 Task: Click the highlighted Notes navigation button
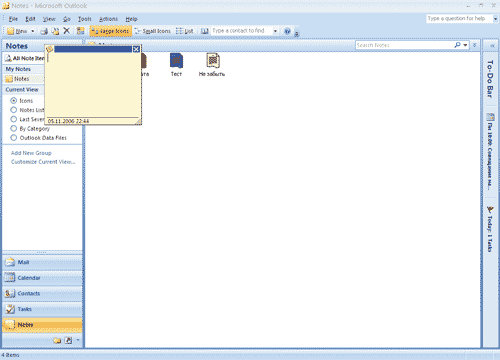click(x=42, y=325)
